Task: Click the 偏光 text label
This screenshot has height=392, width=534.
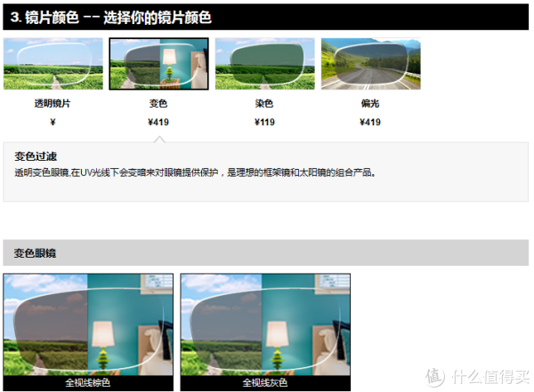Action: tap(370, 104)
